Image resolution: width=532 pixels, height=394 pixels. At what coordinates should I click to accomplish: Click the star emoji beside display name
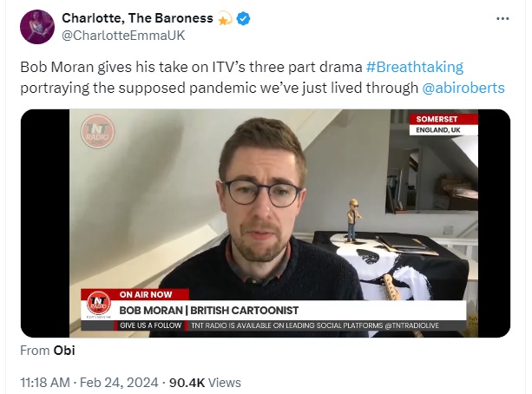[x=224, y=19]
